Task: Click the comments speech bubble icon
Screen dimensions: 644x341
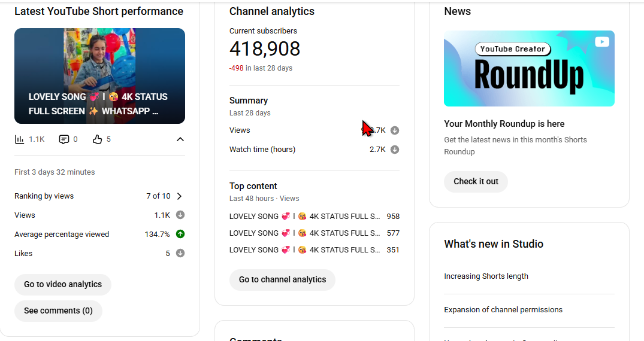Action: [x=64, y=139]
